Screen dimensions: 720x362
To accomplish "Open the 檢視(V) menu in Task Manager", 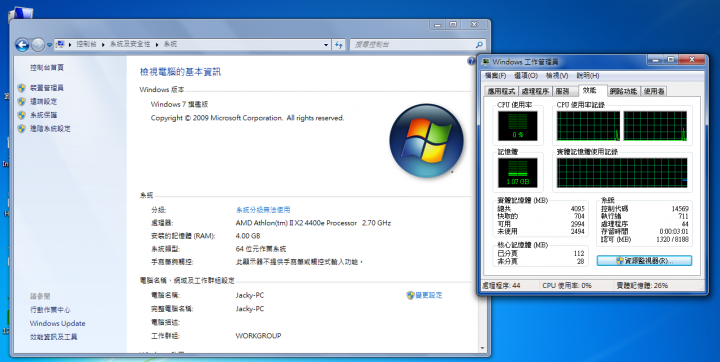I will (x=557, y=75).
